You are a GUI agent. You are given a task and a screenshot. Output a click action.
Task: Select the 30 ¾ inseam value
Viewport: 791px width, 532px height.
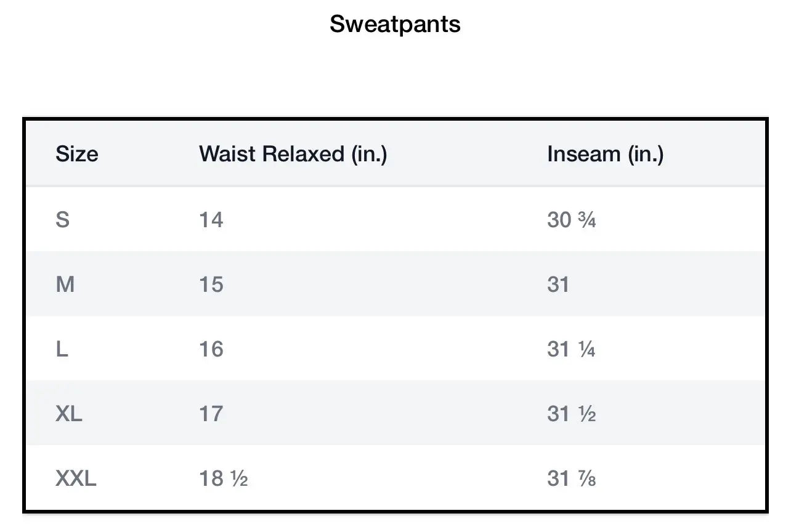tap(571, 220)
